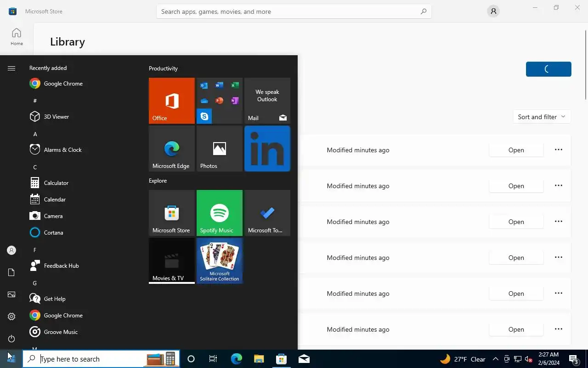Open the network tray icon
Viewport: 588px width, 368px height.
click(x=518, y=359)
